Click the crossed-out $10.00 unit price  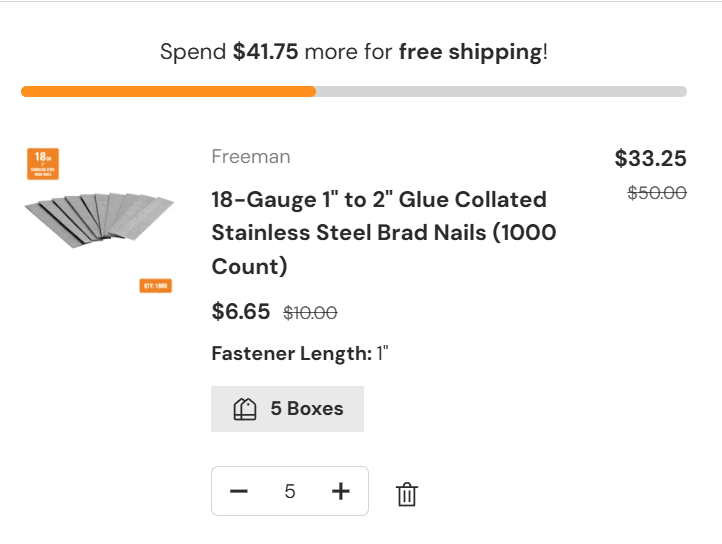310,313
